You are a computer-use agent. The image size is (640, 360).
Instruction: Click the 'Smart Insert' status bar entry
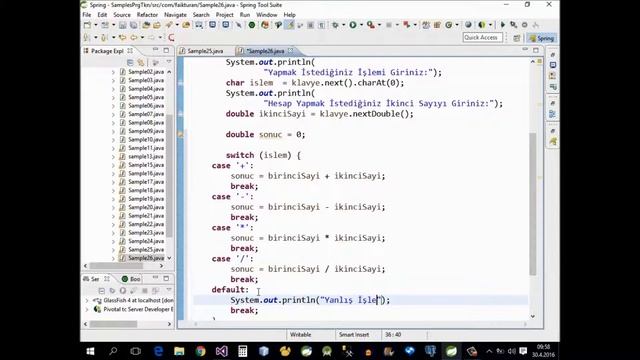pos(354,335)
